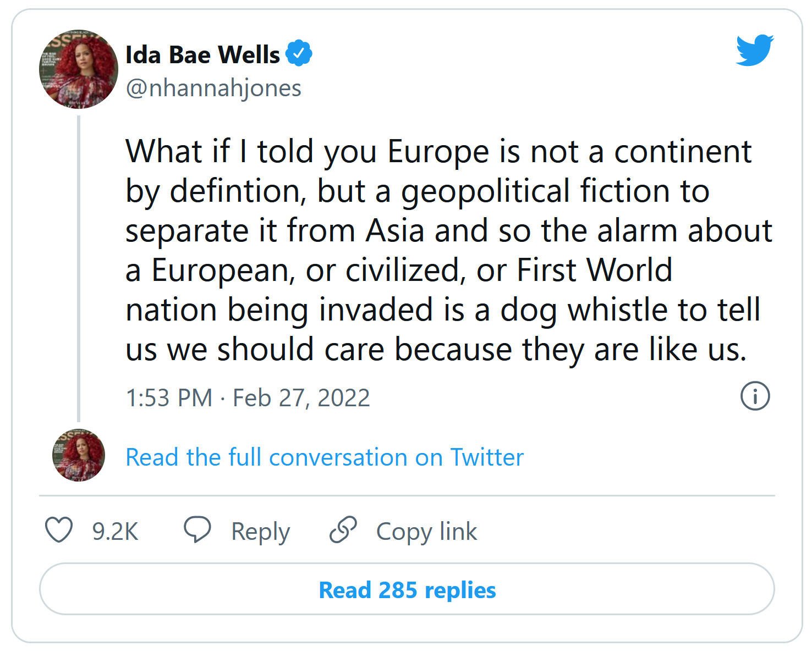
Task: Open the tweet info icon
Action: point(755,396)
